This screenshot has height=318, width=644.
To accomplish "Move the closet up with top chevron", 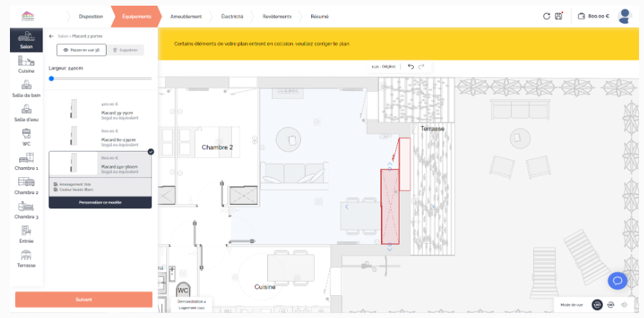I will click(390, 164).
